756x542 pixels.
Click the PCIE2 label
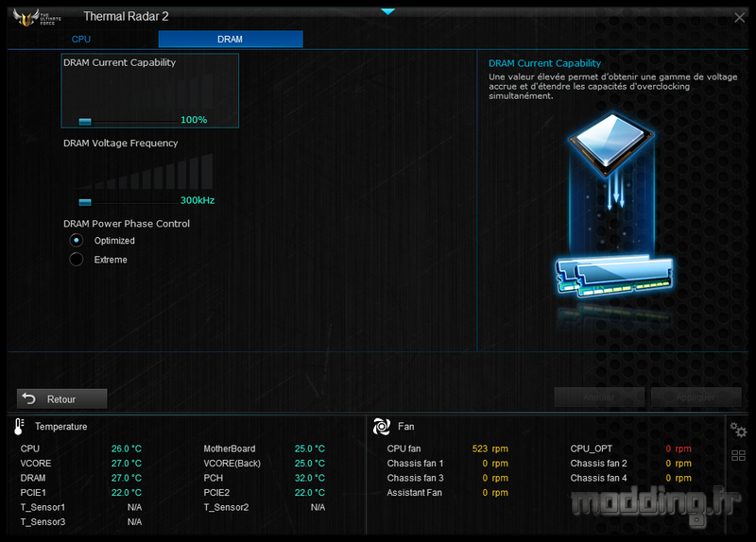pos(216,492)
